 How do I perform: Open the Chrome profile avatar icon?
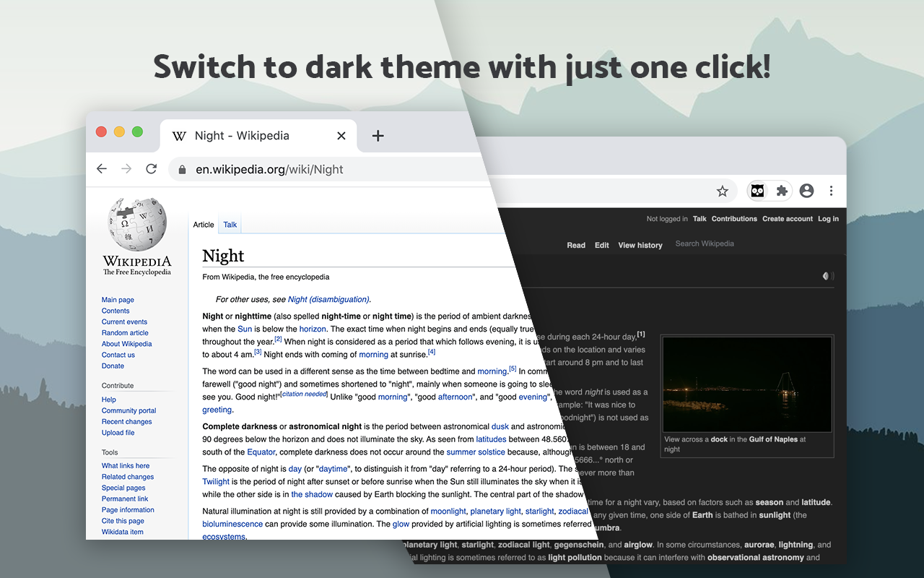(x=807, y=191)
